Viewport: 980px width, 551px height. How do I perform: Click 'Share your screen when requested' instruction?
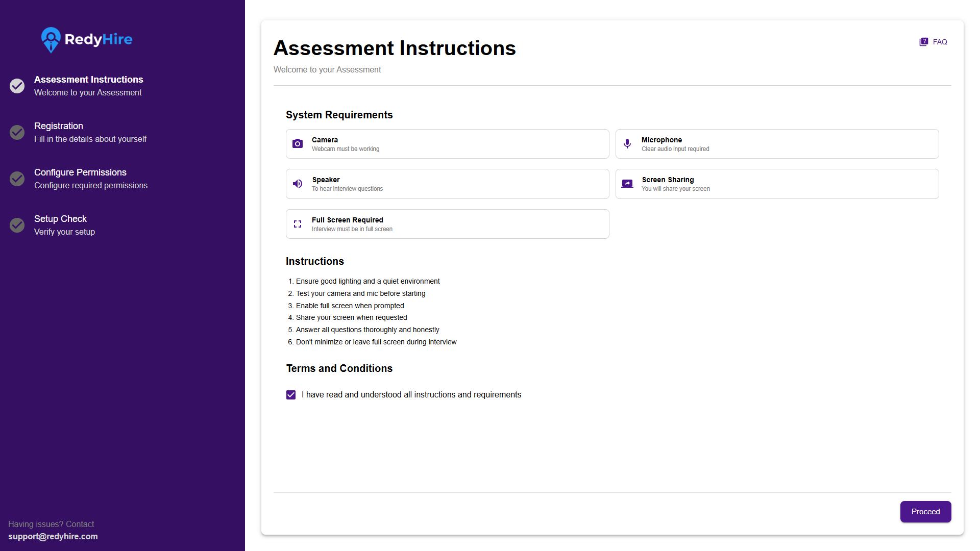(352, 317)
